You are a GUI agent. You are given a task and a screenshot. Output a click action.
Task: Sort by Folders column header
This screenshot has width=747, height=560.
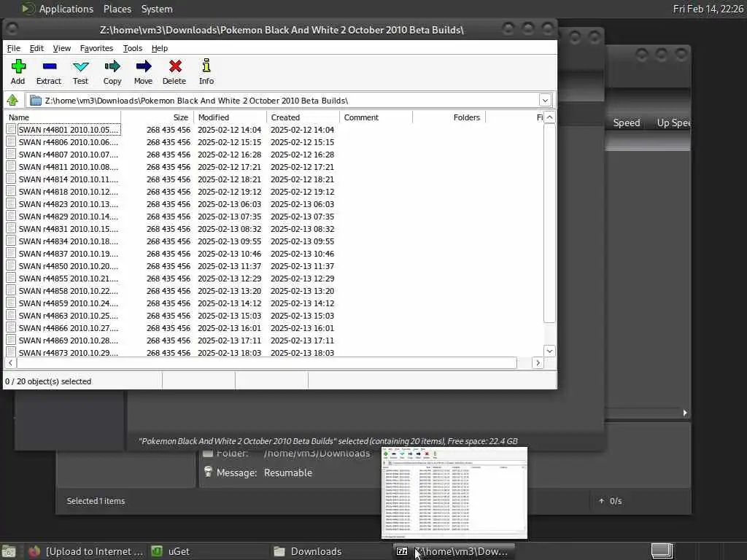point(449,117)
